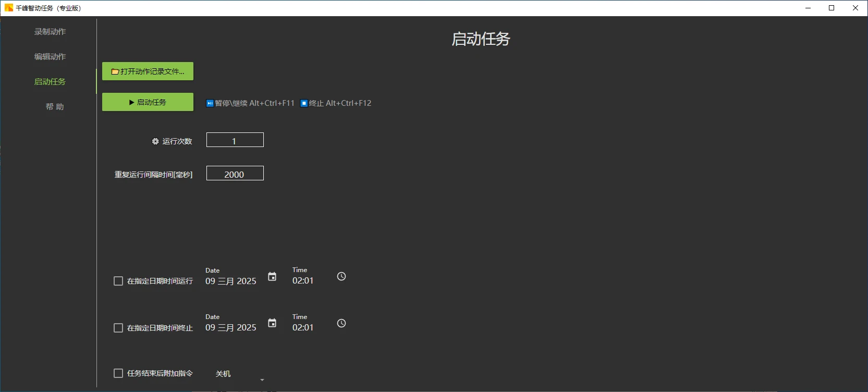Click the stop hotkey icon

(304, 103)
